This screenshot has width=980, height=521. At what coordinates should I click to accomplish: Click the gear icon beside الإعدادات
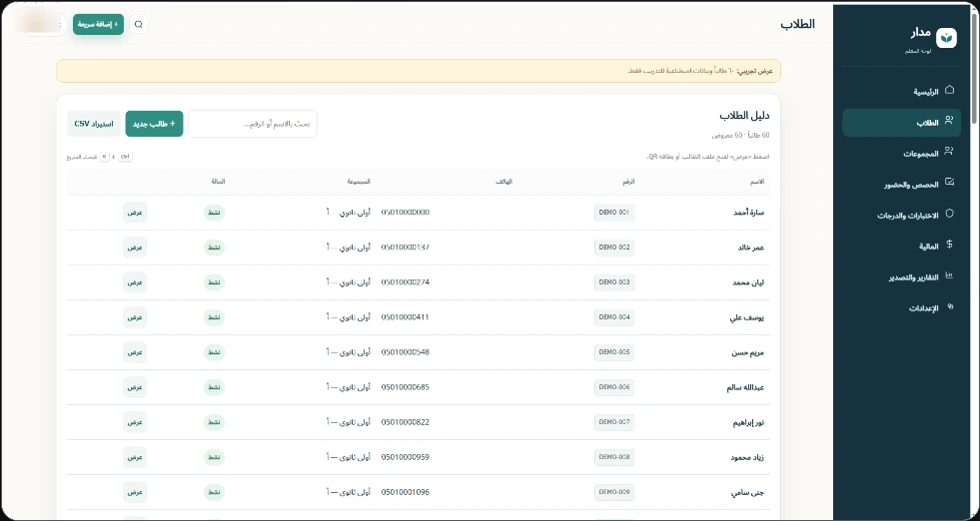[949, 306]
